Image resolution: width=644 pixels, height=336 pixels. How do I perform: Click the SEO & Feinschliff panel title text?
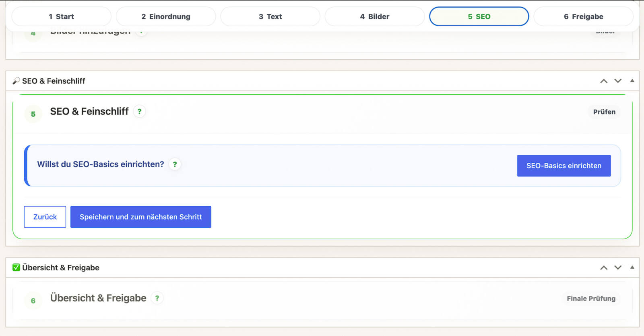(54, 81)
